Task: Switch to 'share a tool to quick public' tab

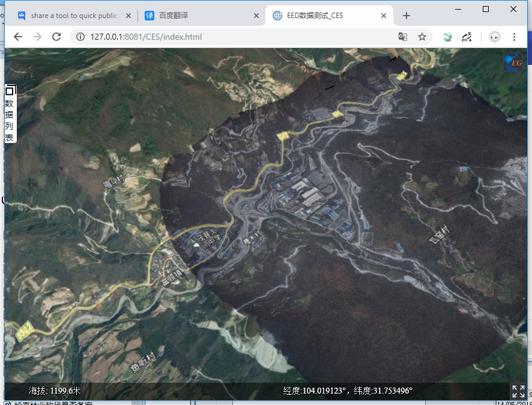Action: point(72,16)
